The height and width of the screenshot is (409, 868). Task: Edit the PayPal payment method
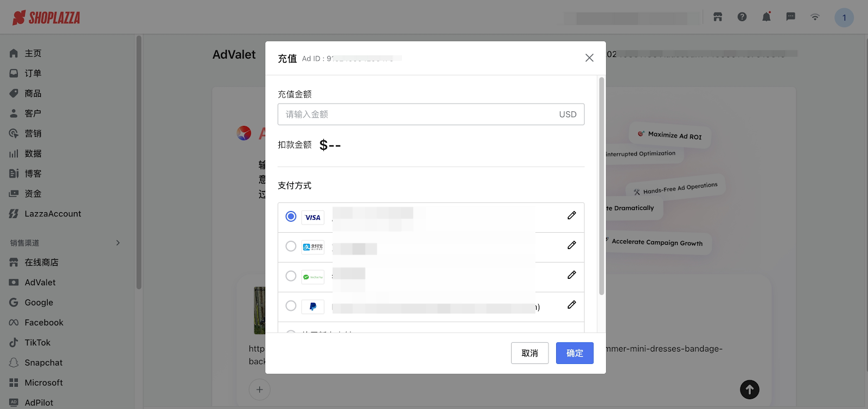coord(571,305)
